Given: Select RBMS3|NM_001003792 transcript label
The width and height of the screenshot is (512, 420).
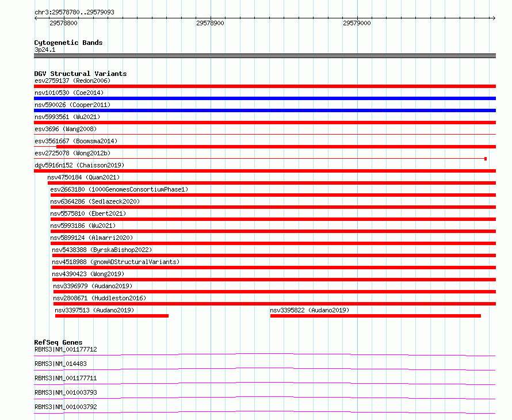Looking at the screenshot, I should (66, 407).
